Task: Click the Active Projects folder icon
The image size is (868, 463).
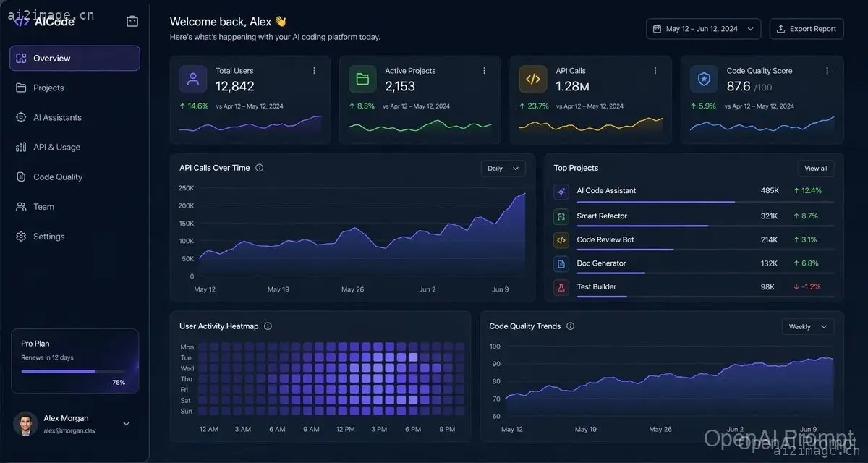Action: pyautogui.click(x=362, y=80)
